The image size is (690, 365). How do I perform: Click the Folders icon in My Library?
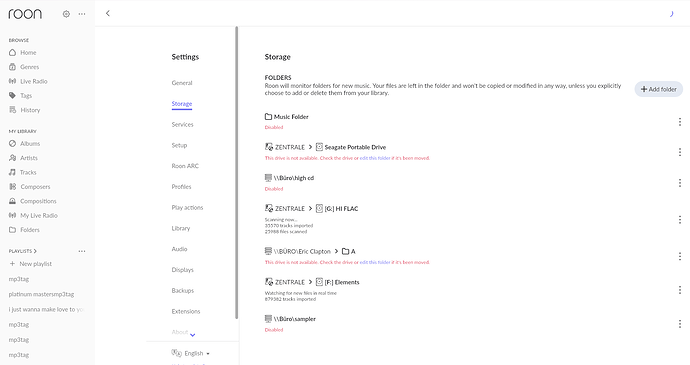tap(12, 230)
